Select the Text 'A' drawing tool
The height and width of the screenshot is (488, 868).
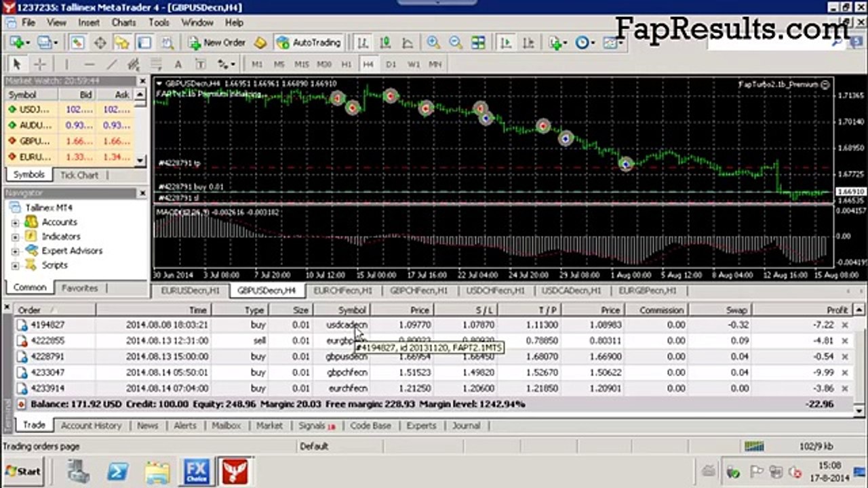[178, 64]
